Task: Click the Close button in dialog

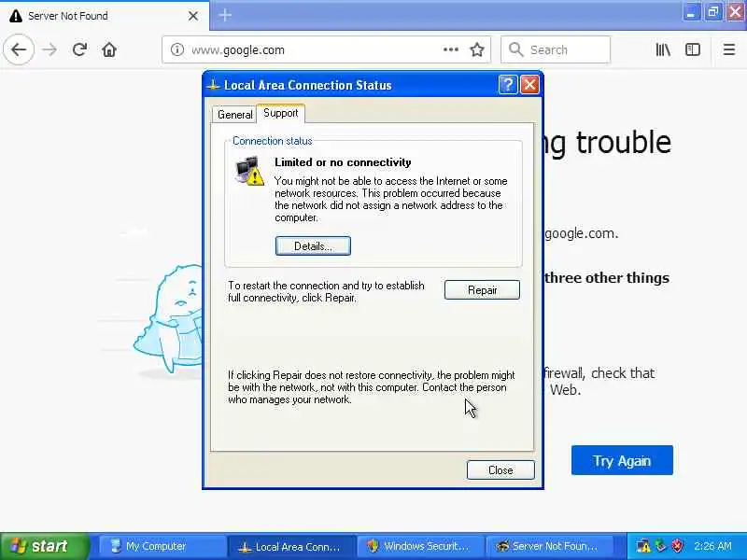Action: click(x=500, y=470)
